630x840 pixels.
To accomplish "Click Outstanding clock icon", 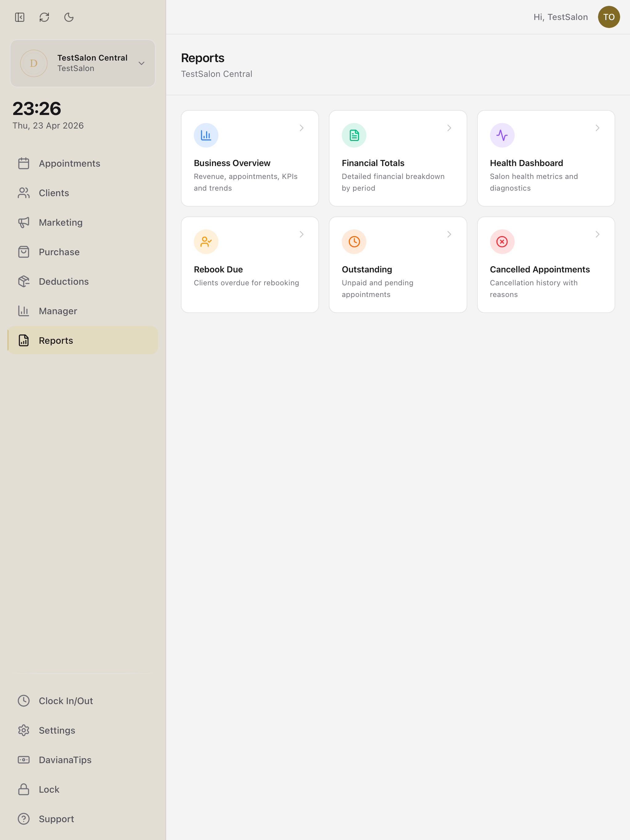I will coord(354,242).
